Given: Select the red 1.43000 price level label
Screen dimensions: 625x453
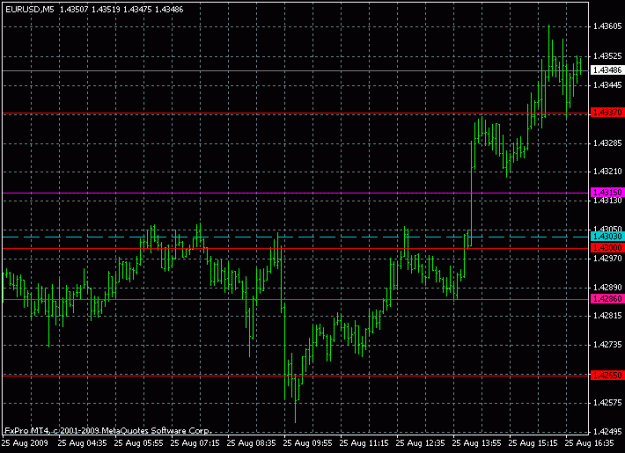Looking at the screenshot, I should (607, 248).
